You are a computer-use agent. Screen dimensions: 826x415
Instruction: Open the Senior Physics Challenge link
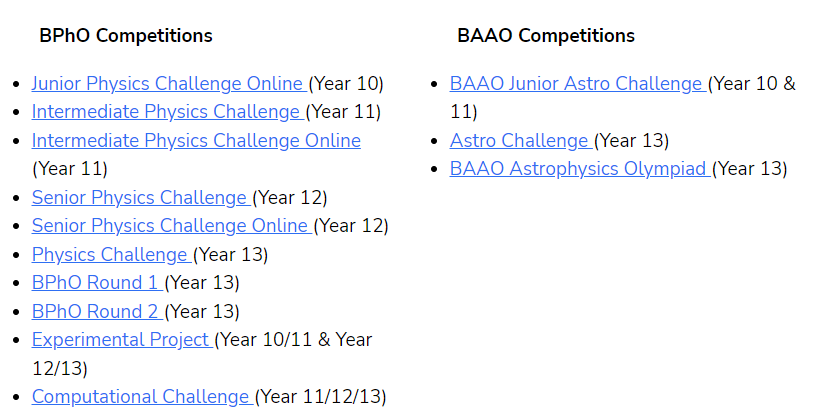point(141,197)
